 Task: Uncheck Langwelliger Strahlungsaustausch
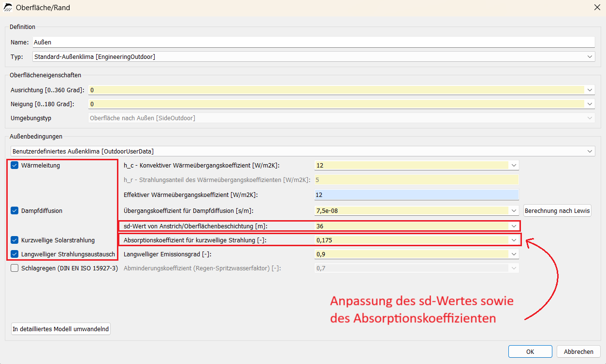point(14,254)
